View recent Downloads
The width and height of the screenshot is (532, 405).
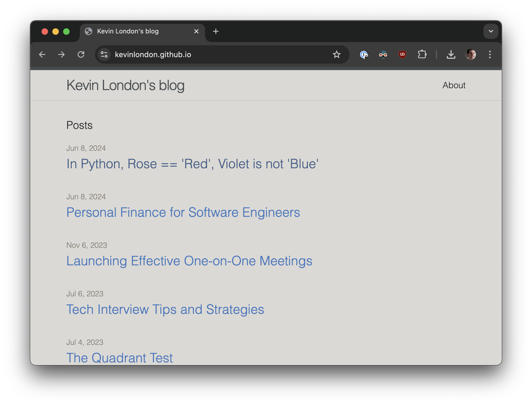pos(451,54)
